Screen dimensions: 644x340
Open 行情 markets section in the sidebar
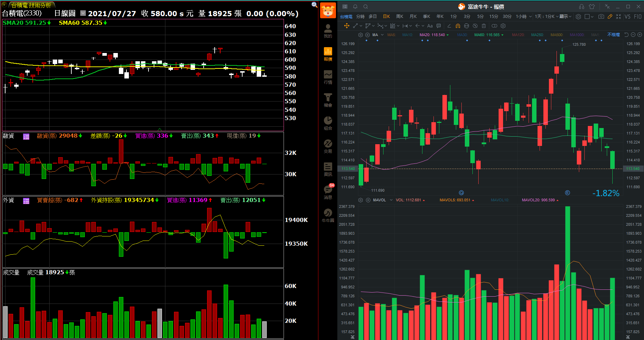[x=328, y=77]
